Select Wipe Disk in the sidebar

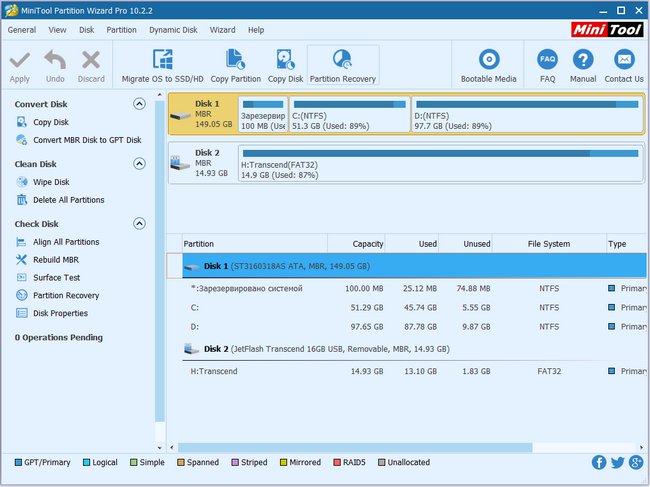[x=51, y=182]
